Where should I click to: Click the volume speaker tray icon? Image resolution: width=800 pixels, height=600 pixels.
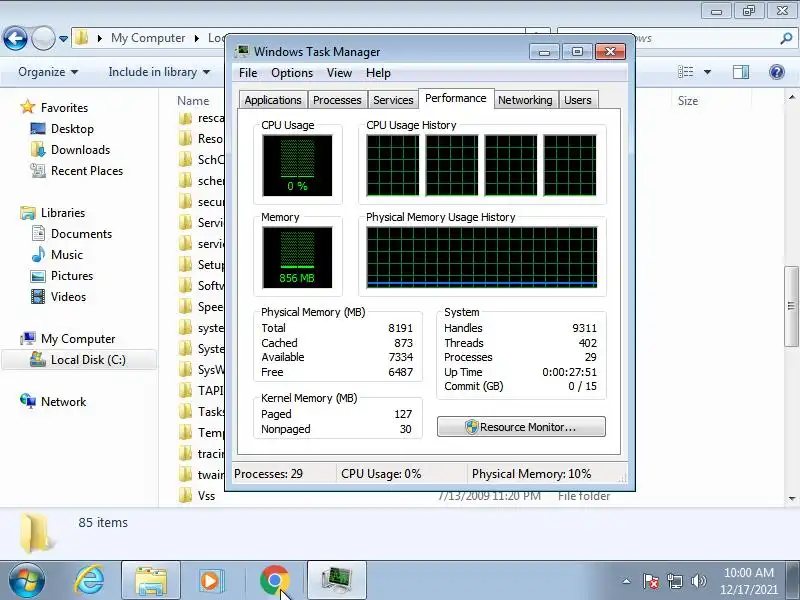coord(698,581)
